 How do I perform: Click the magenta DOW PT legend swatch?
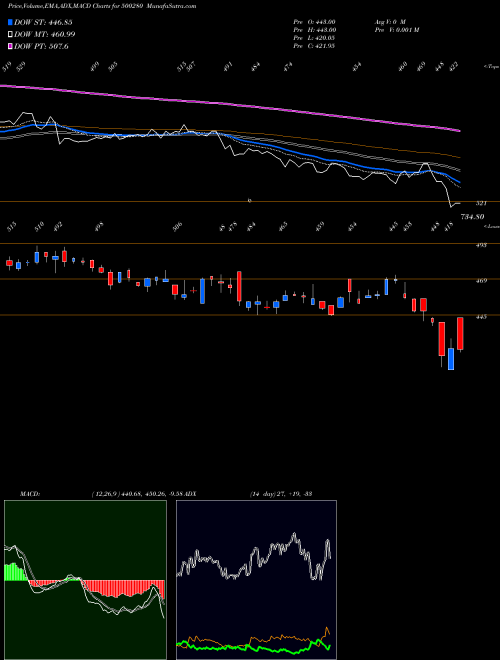(x=11, y=46)
